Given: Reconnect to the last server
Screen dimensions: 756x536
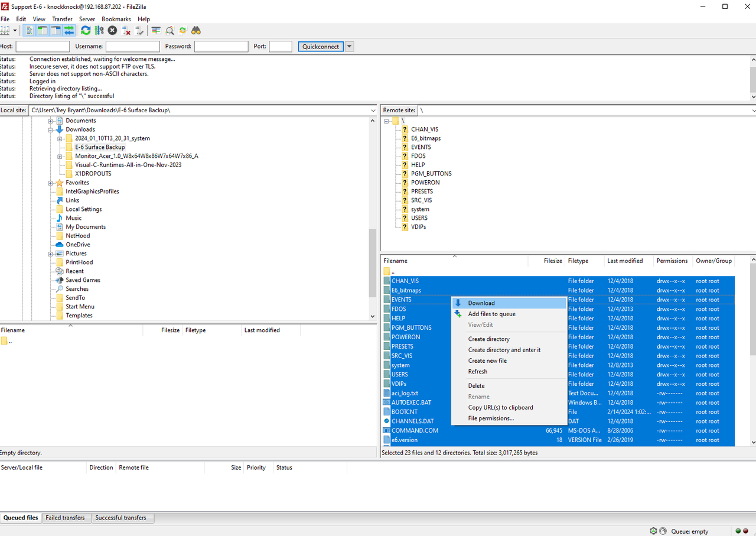Looking at the screenshot, I should pyautogui.click(x=139, y=30).
